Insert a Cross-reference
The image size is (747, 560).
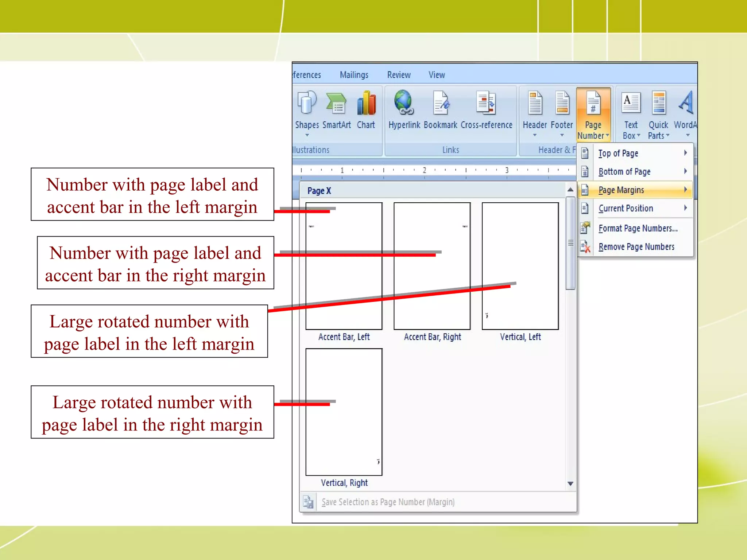click(486, 103)
